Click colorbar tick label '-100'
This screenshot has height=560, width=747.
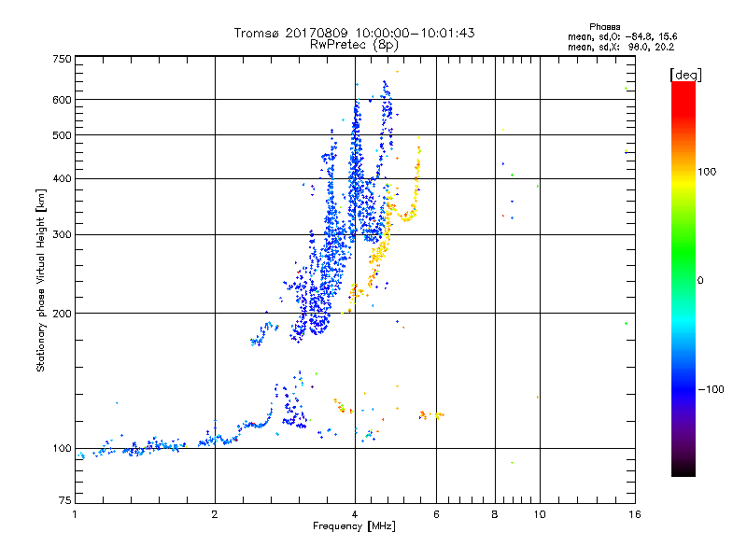[711, 389]
